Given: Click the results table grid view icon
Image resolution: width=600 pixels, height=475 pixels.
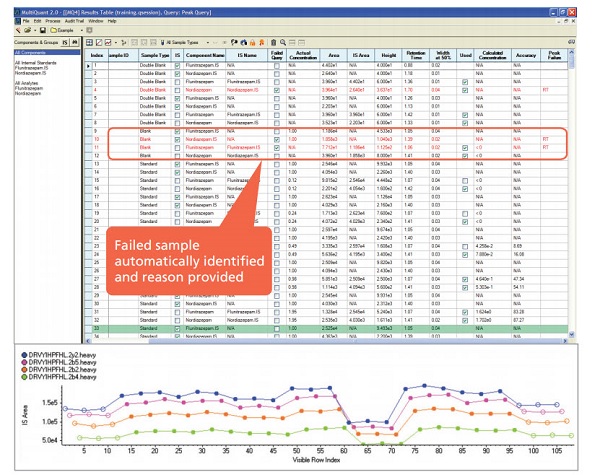Looking at the screenshot, I should point(89,44).
